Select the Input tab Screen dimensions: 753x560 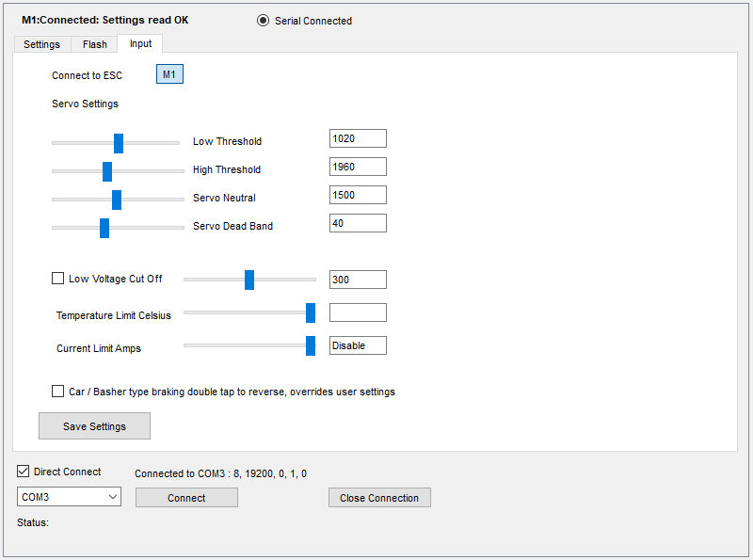pyautogui.click(x=140, y=44)
